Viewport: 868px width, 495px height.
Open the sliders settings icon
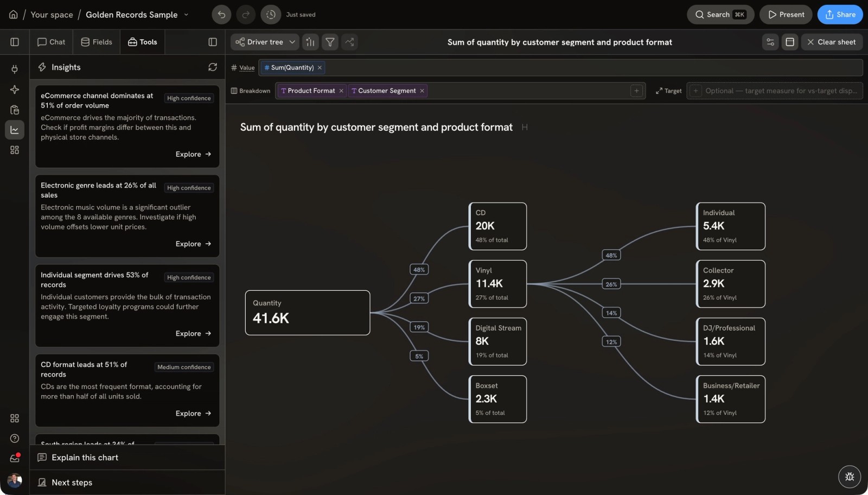(x=770, y=42)
